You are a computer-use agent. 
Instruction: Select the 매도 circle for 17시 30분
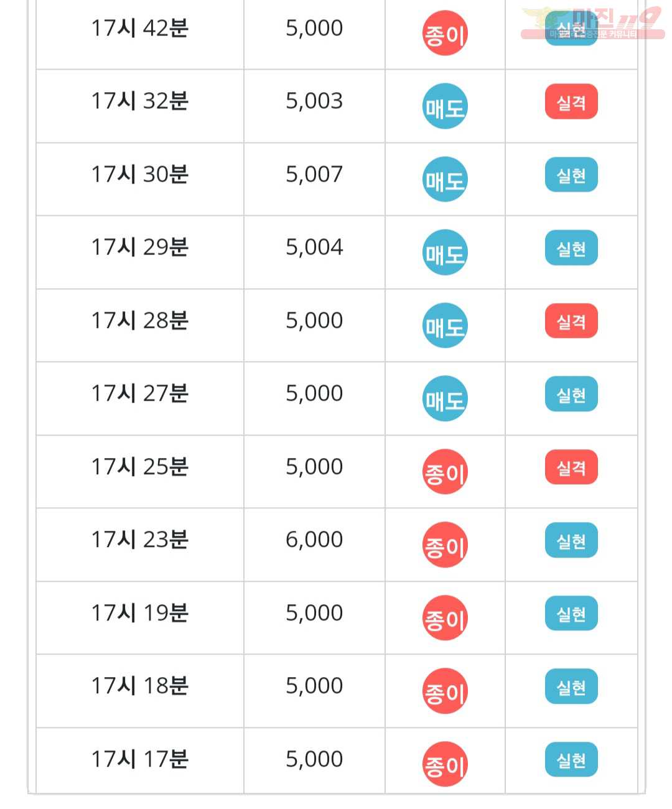pos(445,179)
